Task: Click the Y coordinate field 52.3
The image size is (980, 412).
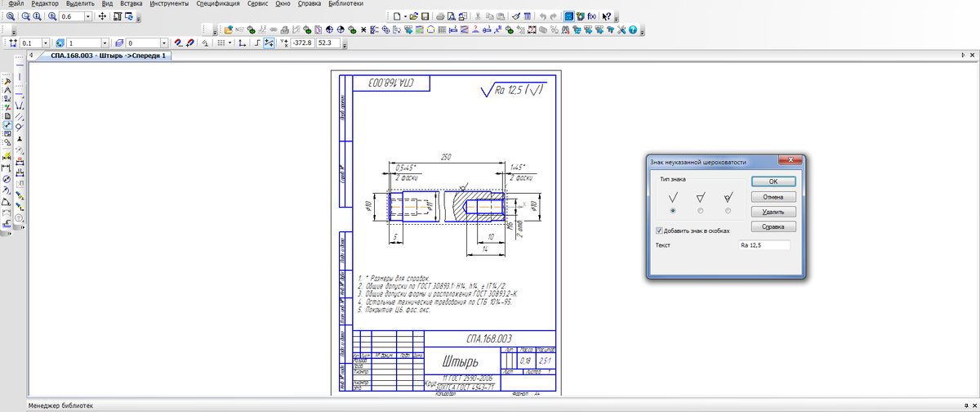Action: [328, 43]
